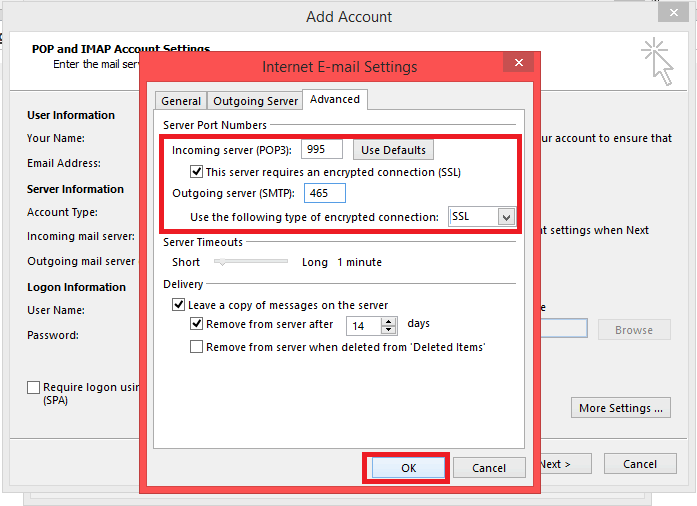Enable Remove from server when deleted checkbox
The height and width of the screenshot is (506, 697).
coord(196,347)
